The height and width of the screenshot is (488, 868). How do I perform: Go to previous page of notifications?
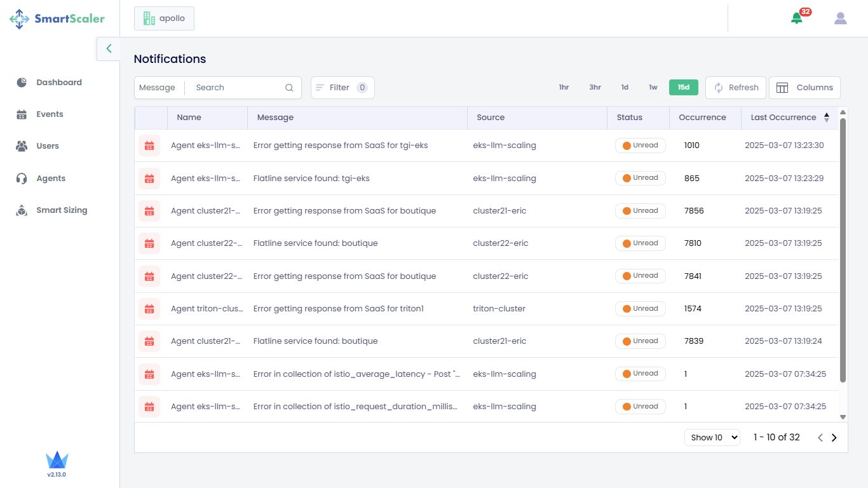820,438
